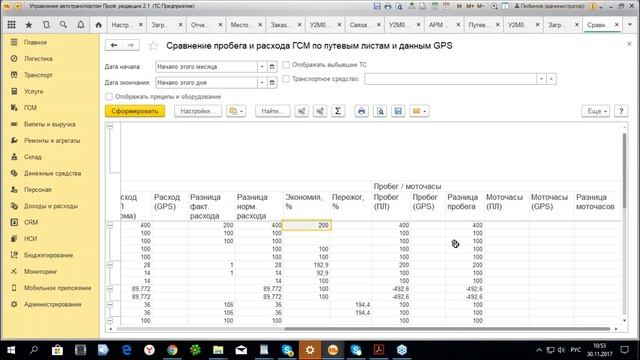Open send-by-email dropdown button

coord(419,111)
